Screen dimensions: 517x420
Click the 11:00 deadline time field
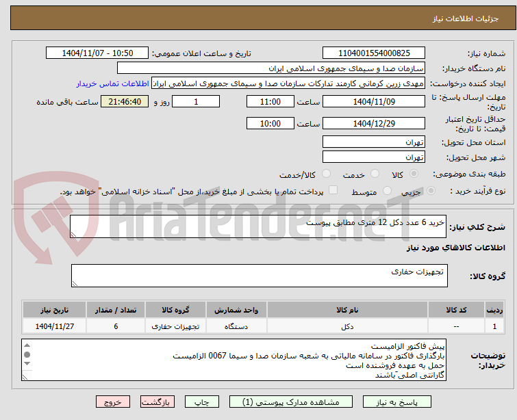(270, 101)
